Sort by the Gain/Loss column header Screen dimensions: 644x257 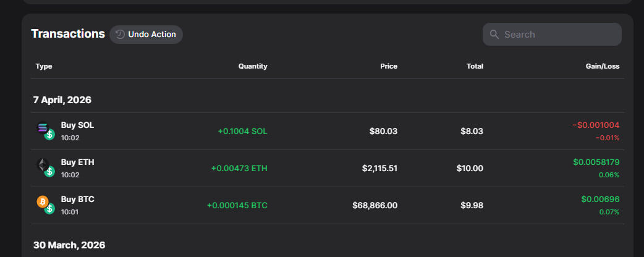click(x=603, y=66)
